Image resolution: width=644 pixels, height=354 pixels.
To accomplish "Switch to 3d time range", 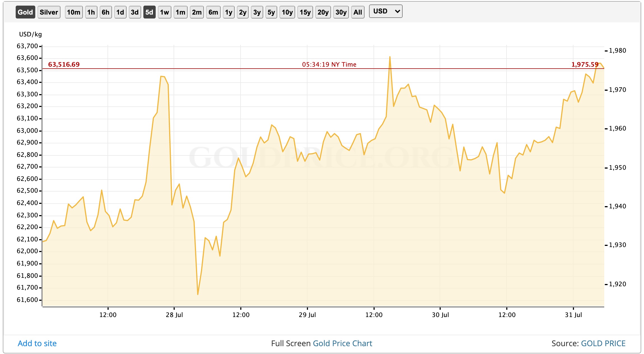I will click(x=135, y=12).
